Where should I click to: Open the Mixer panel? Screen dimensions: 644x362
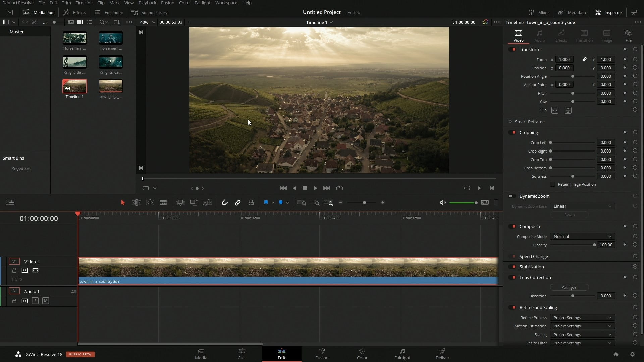(540, 12)
